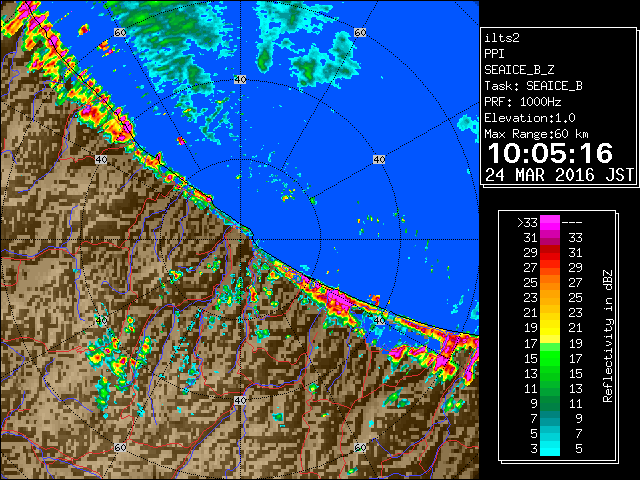Click the 10:05:16 timestamp
Image resolution: width=640 pixels, height=480 pixels.
pos(550,153)
